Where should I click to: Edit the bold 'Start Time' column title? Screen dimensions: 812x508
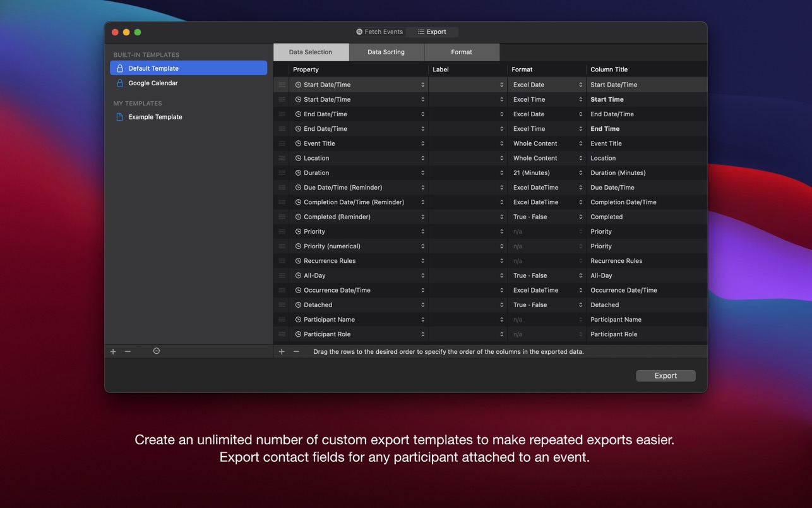pos(607,99)
